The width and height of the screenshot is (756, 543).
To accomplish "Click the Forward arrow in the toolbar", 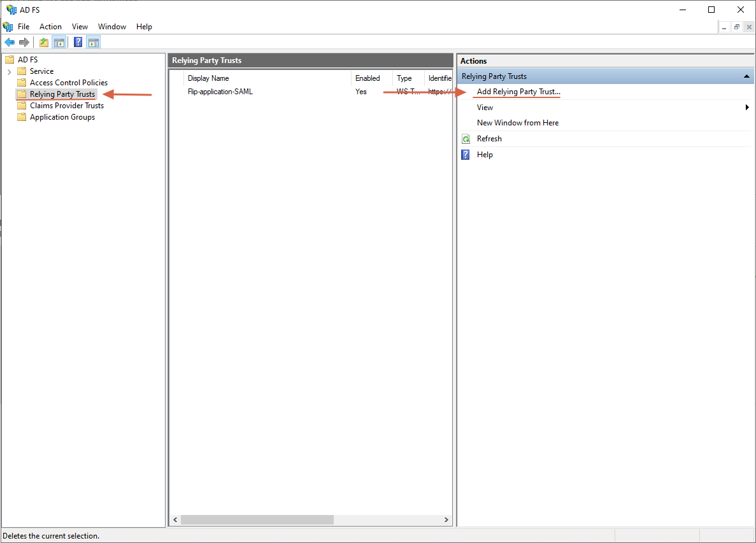I will coord(24,43).
